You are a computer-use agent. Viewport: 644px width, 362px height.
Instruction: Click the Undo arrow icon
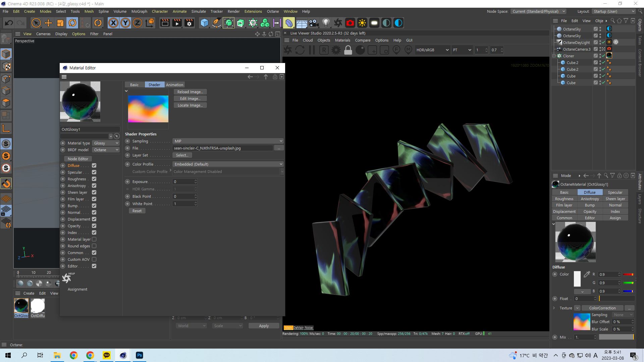pos(9,23)
